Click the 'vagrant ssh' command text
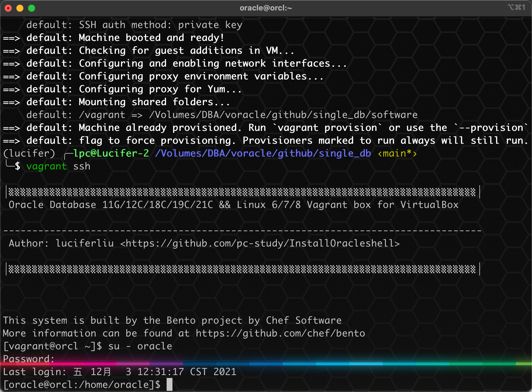Screen dimensions: 532x392 coord(58,166)
